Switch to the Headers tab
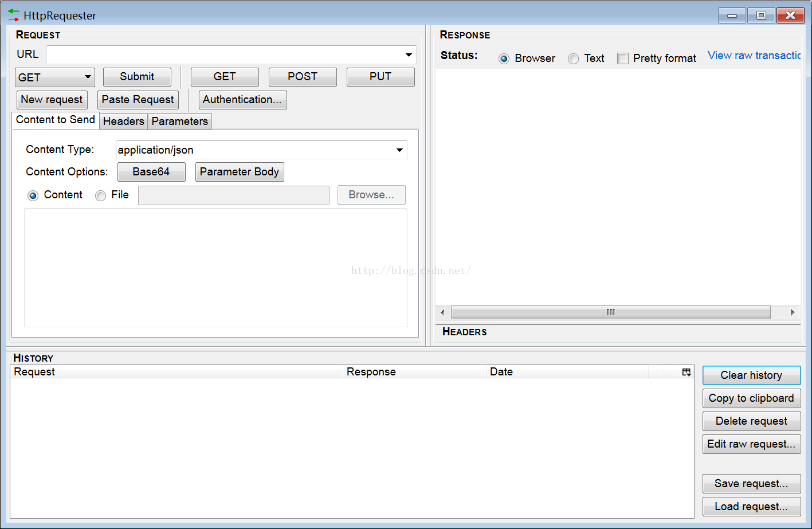The height and width of the screenshot is (529, 812). (124, 122)
